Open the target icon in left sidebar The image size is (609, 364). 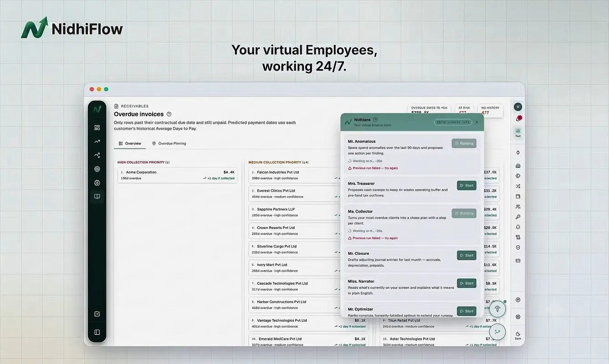97,169
